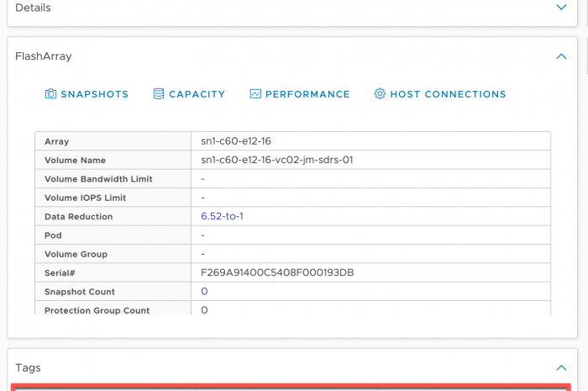Open the SNAPSHOTS text label

[x=94, y=94]
